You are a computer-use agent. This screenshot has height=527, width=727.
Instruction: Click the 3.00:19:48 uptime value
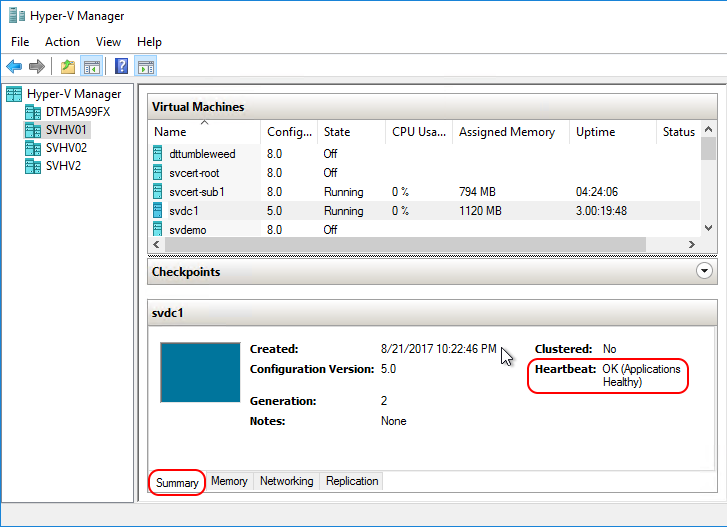(x=601, y=211)
